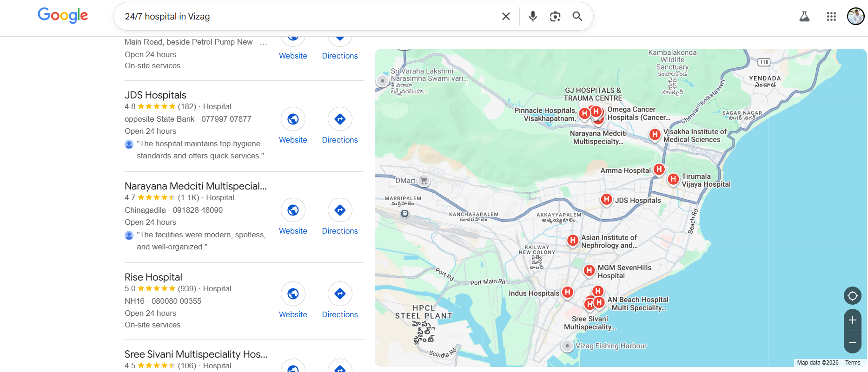This screenshot has width=868, height=372.
Task: Click the Narayana Medciti Directions link text
Action: (340, 231)
